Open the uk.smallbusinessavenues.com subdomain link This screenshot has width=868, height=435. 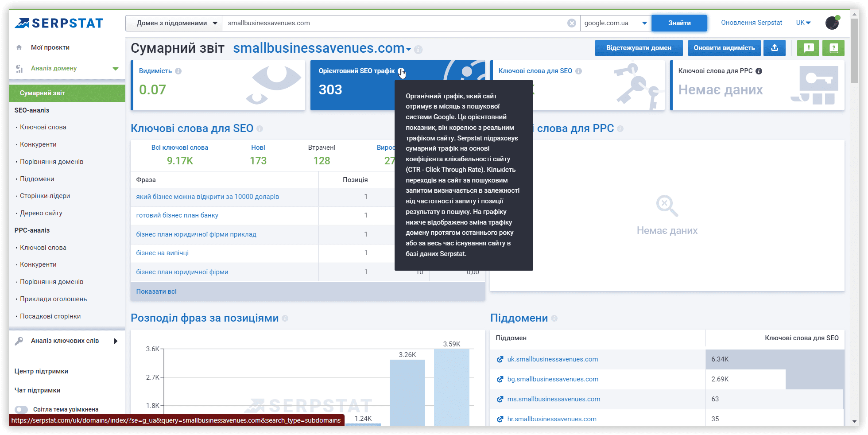(553, 359)
